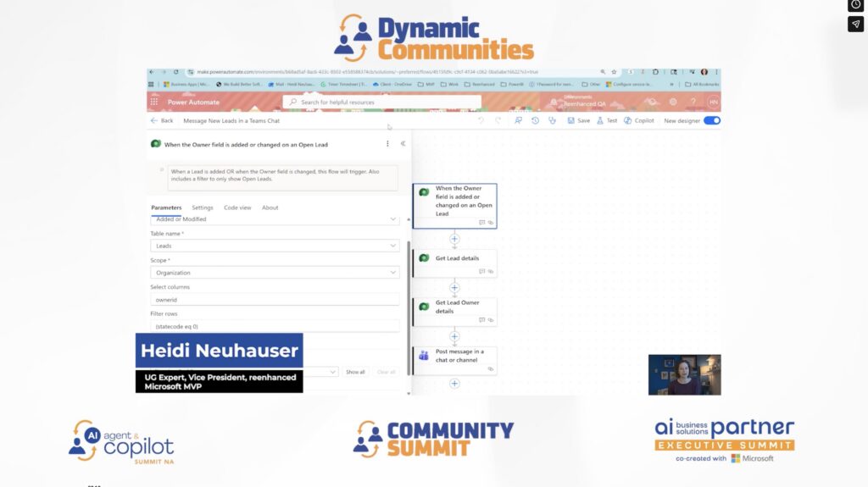Switch to the Settings tab
The image size is (868, 487).
(203, 208)
